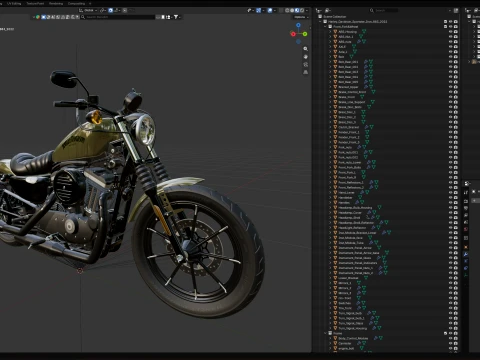Open the Texture Paint workspace tab
The height and width of the screenshot is (360, 480).
point(35,3)
